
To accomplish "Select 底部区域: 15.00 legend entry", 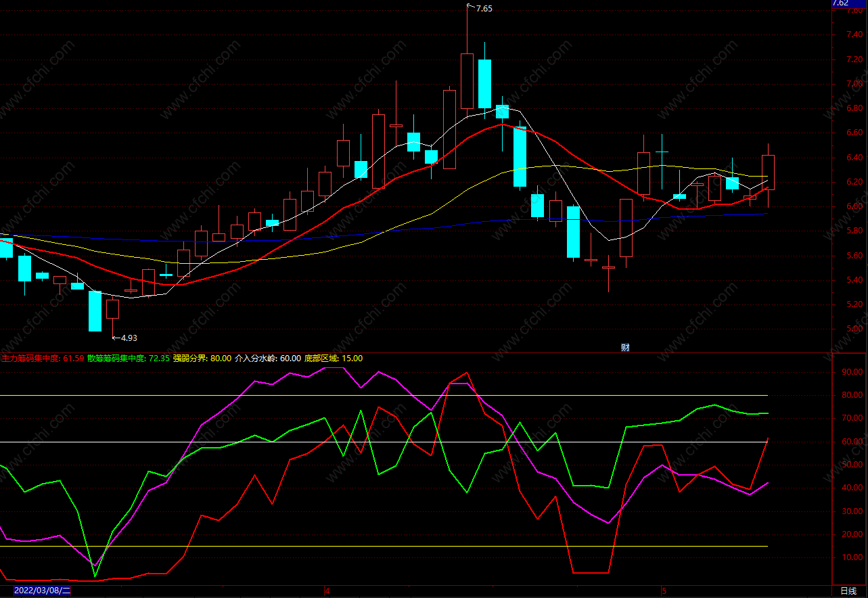I will point(334,359).
